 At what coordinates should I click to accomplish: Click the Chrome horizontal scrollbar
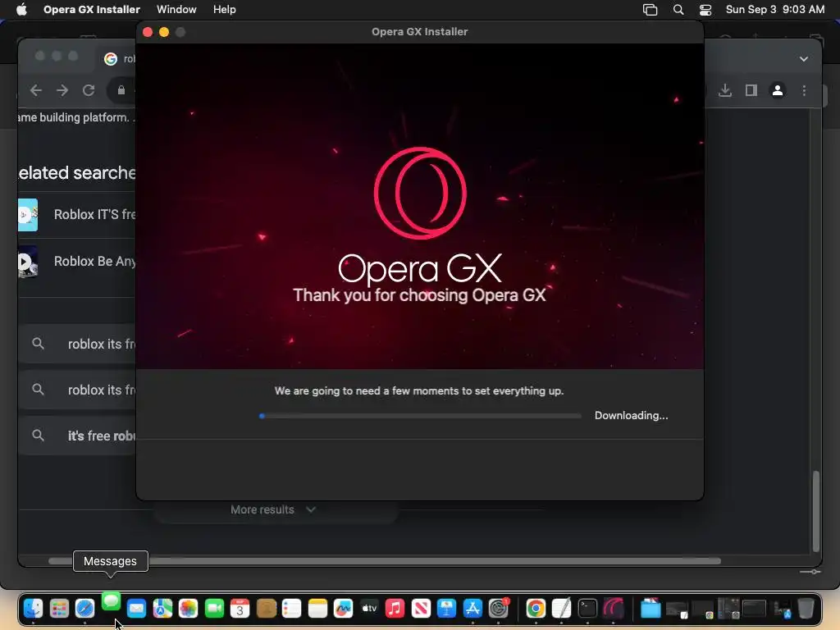click(384, 561)
